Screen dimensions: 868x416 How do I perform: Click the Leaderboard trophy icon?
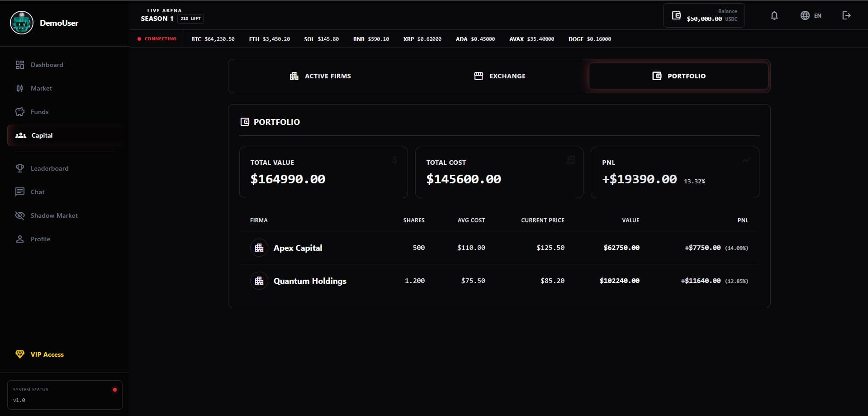click(x=20, y=168)
